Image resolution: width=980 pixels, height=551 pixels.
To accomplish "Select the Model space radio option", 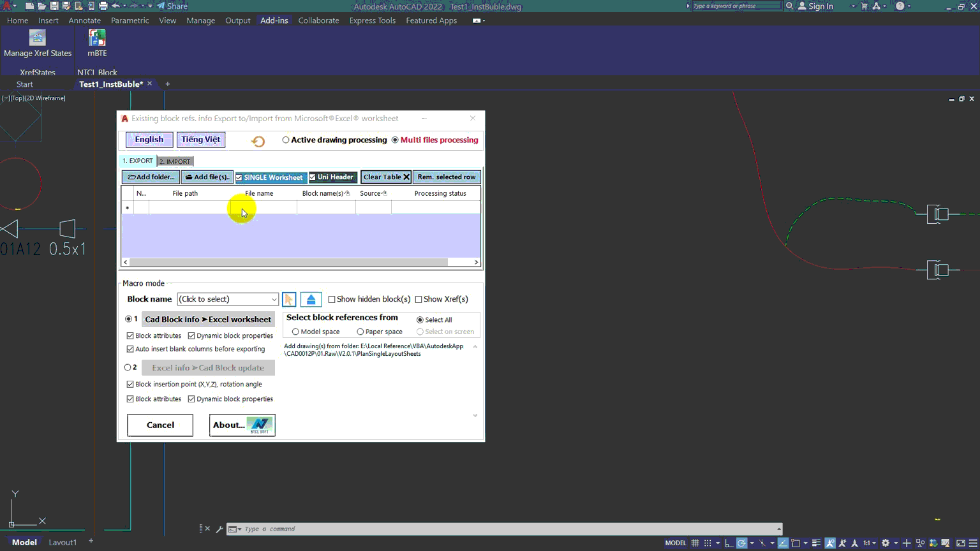I will (295, 332).
